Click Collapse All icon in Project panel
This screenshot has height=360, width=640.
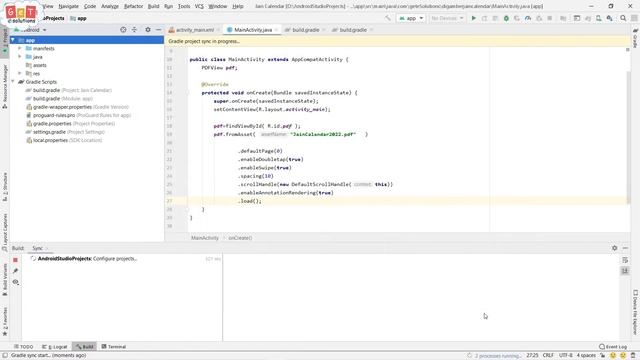[x=134, y=30]
